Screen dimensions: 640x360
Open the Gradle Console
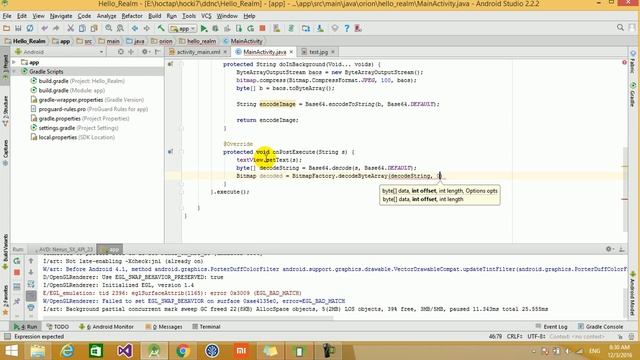600,327
